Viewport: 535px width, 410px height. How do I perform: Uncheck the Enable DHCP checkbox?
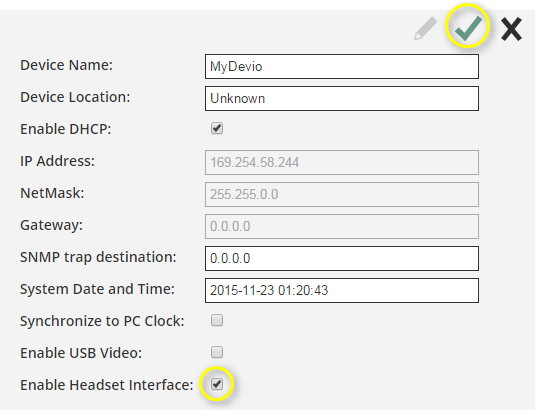[217, 129]
